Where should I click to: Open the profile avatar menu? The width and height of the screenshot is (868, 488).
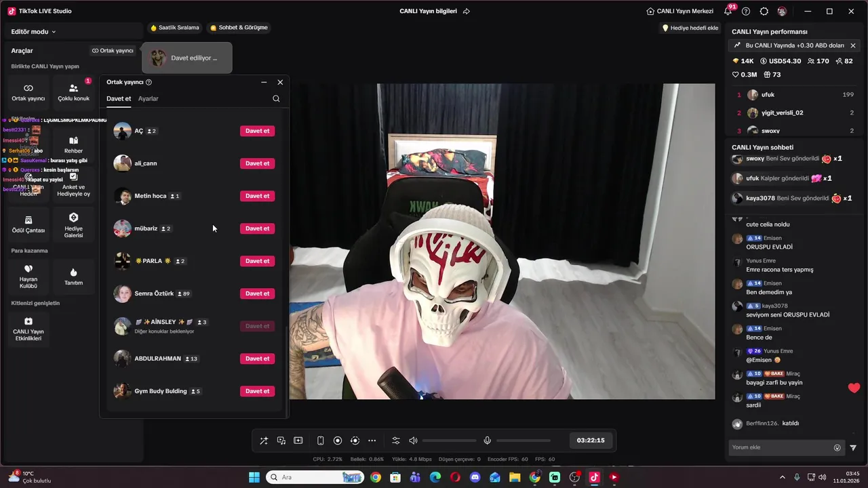[782, 12]
